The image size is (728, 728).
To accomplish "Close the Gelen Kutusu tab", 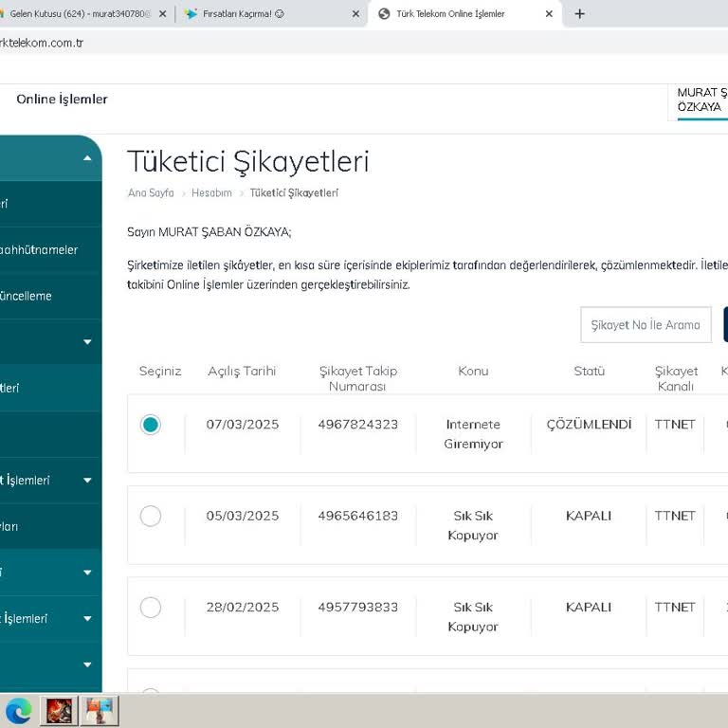I will point(162,14).
